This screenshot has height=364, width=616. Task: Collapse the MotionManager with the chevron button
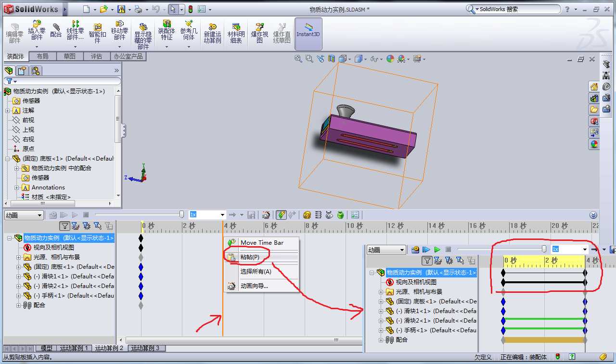coord(593,215)
